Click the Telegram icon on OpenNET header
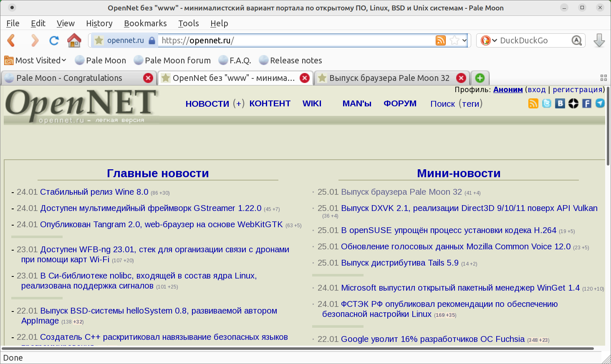611x364 pixels. click(600, 103)
